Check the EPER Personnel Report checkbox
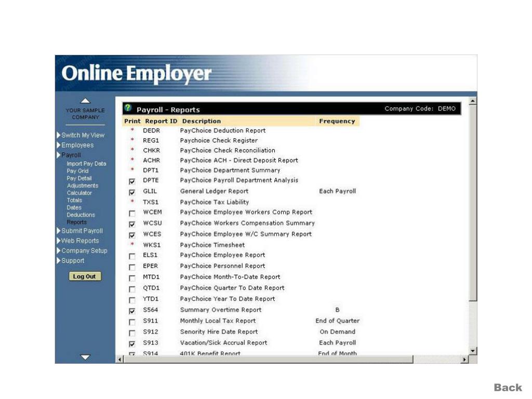Image resolution: width=532 pixels, height=399 pixels. (x=132, y=268)
